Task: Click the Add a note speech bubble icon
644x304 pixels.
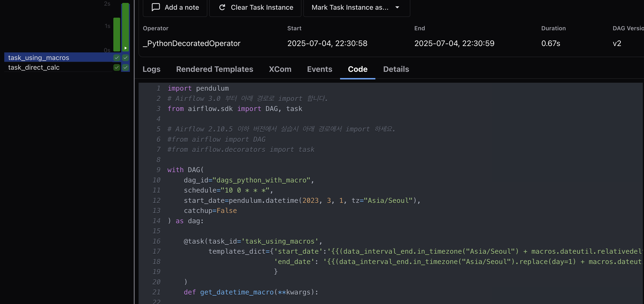Action: point(156,7)
